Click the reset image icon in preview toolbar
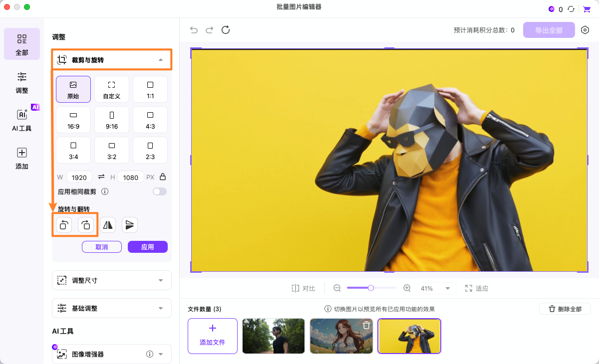Image resolution: width=599 pixels, height=364 pixels. click(x=226, y=30)
